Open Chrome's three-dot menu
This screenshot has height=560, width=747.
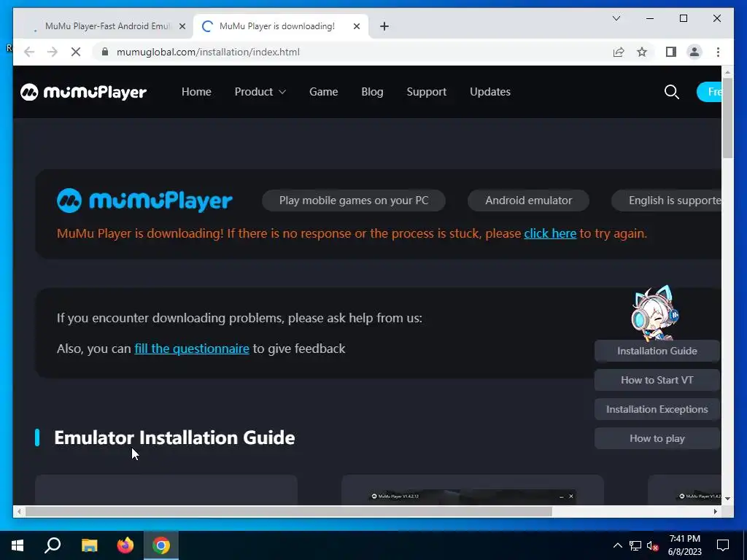[718, 52]
